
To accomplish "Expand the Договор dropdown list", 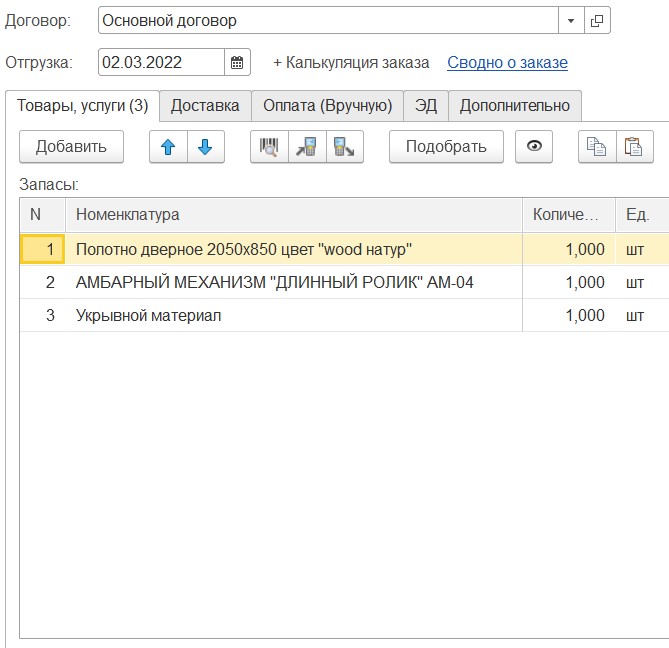I will [571, 20].
